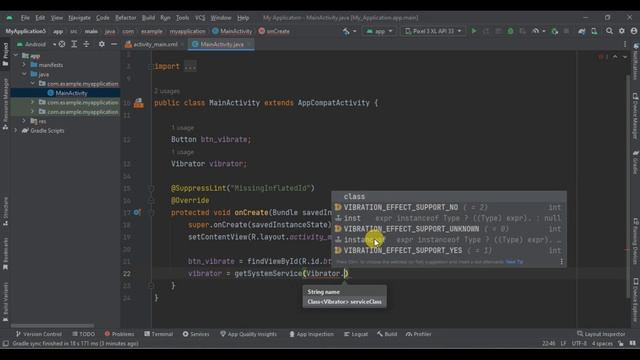Click Select Opened File target icon
The image size is (640, 360).
pos(62,44)
